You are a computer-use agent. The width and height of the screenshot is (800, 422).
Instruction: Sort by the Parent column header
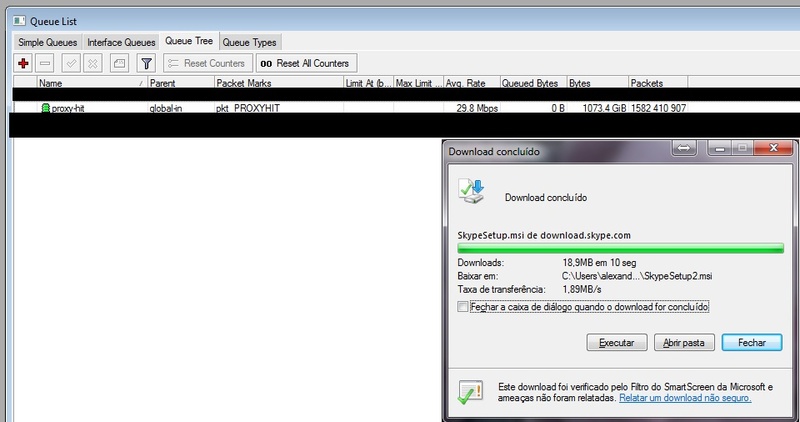point(181,83)
